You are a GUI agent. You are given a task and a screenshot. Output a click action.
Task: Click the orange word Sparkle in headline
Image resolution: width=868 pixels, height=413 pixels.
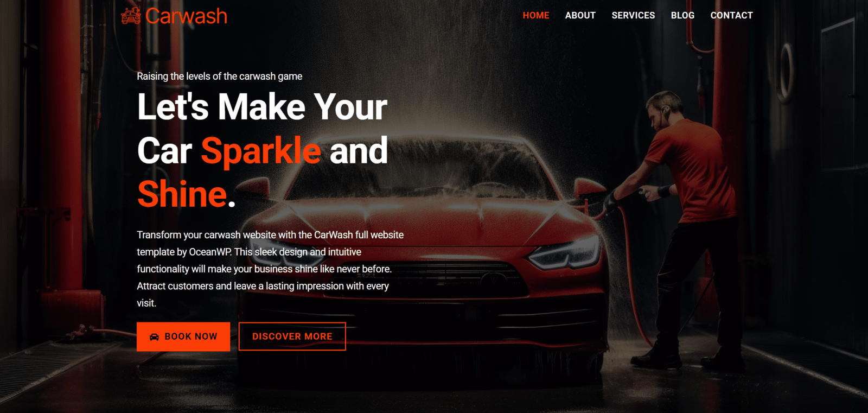(261, 151)
